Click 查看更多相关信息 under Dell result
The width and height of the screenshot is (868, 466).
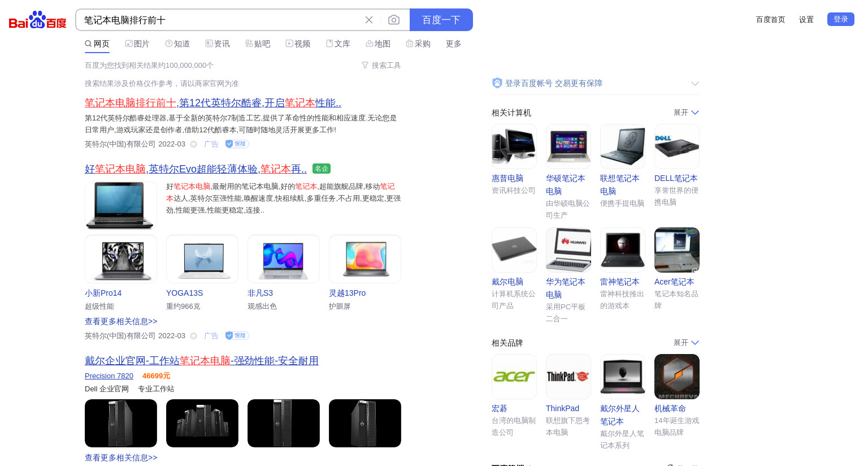[x=121, y=458]
